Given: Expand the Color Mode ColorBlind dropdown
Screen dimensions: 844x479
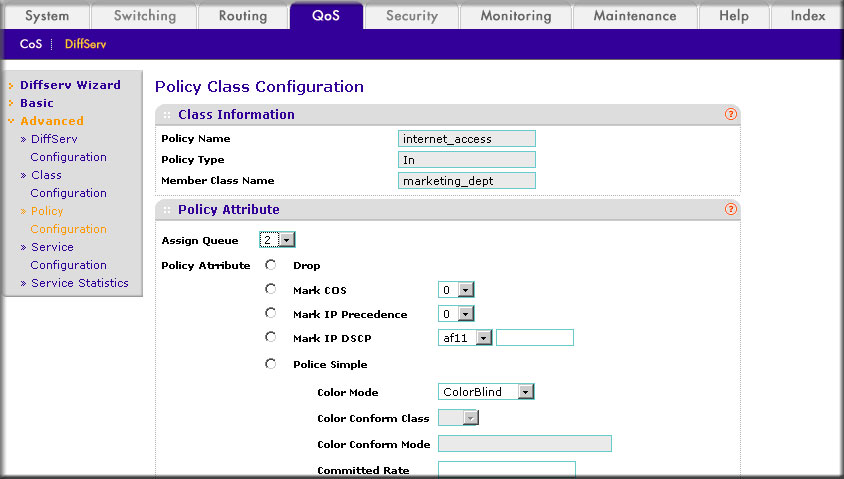Looking at the screenshot, I should point(486,391).
